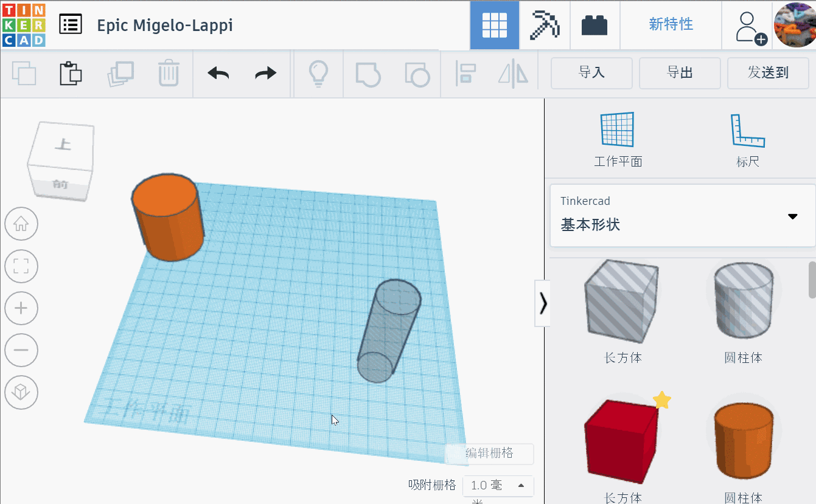Screen dimensions: 816x504
Task: Open the 新特性 menu
Action: pyautogui.click(x=671, y=25)
